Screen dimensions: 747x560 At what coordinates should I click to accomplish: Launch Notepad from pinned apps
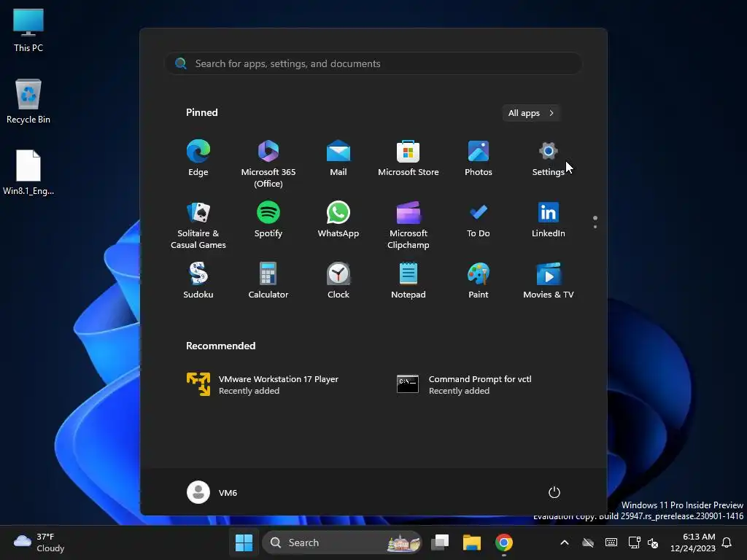tap(409, 281)
